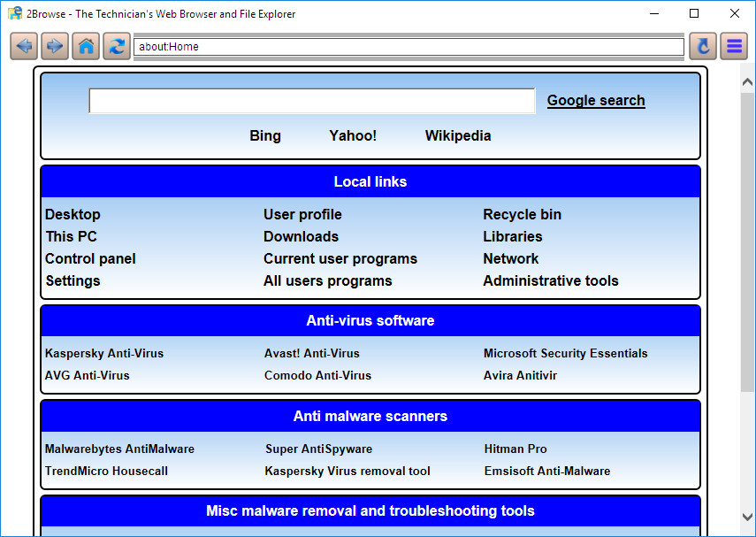Maximize the 2Browse window

click(694, 13)
